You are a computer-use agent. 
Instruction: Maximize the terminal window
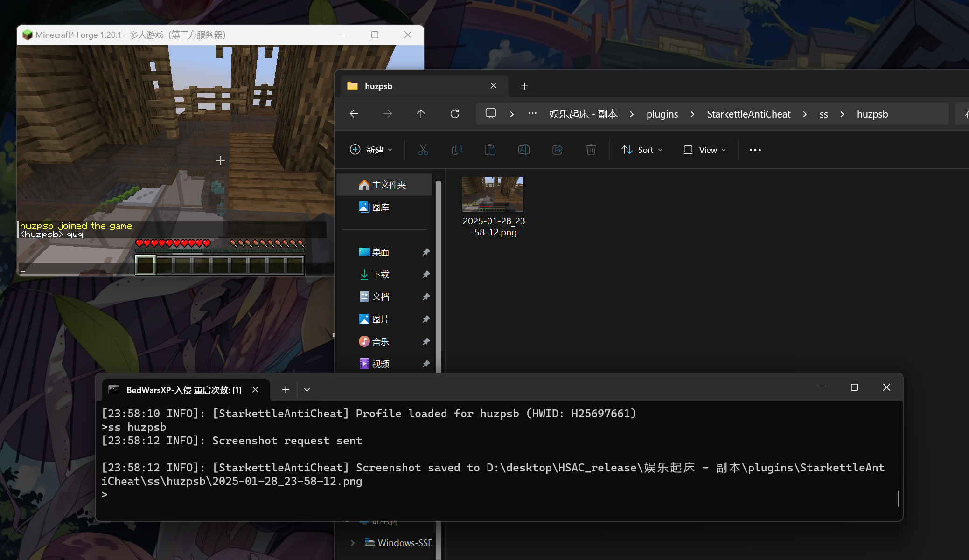tap(854, 387)
